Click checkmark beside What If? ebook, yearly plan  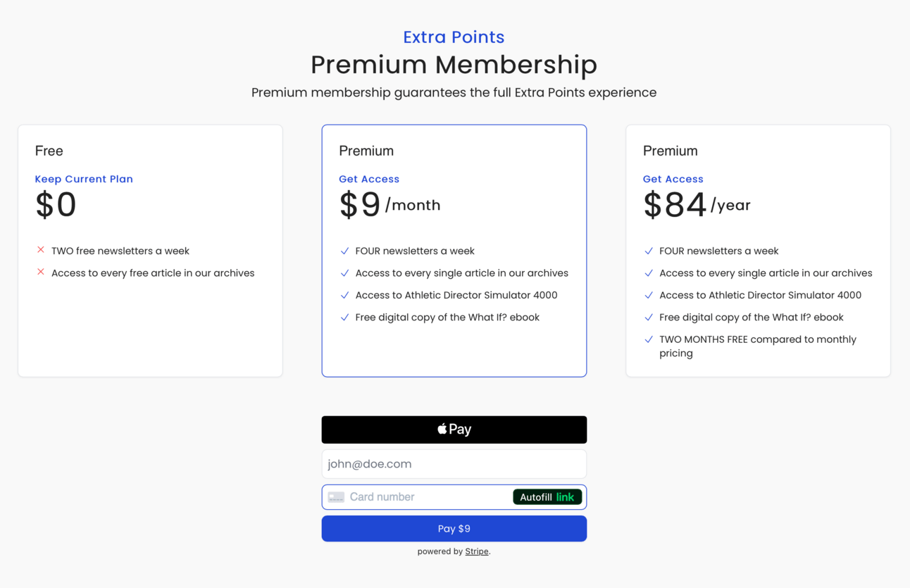[x=649, y=317]
